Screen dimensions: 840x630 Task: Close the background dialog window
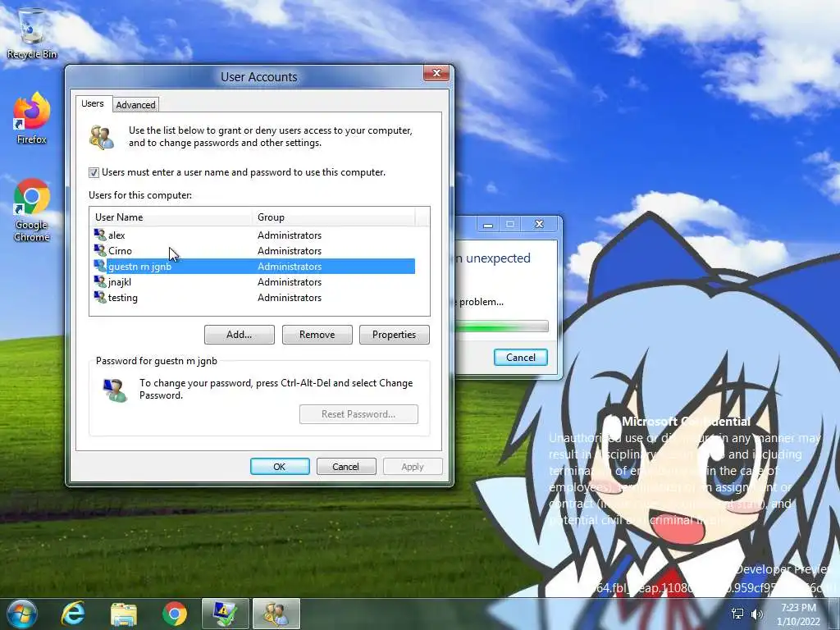pos(540,225)
